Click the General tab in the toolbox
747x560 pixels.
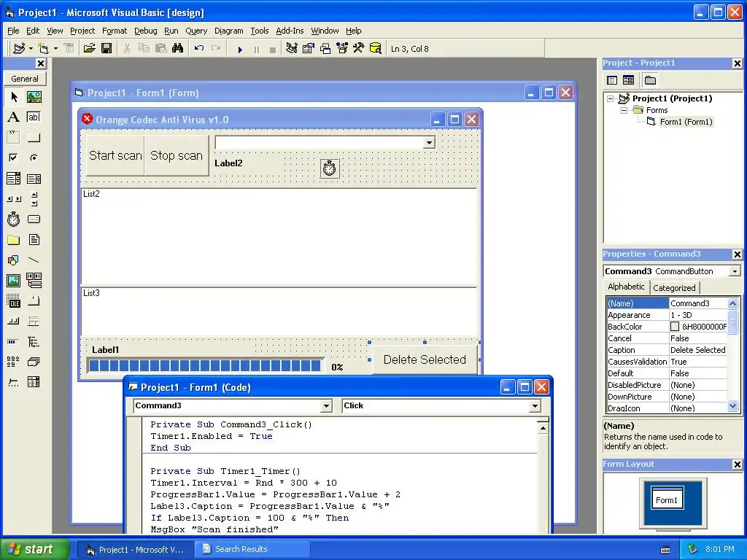click(x=25, y=79)
